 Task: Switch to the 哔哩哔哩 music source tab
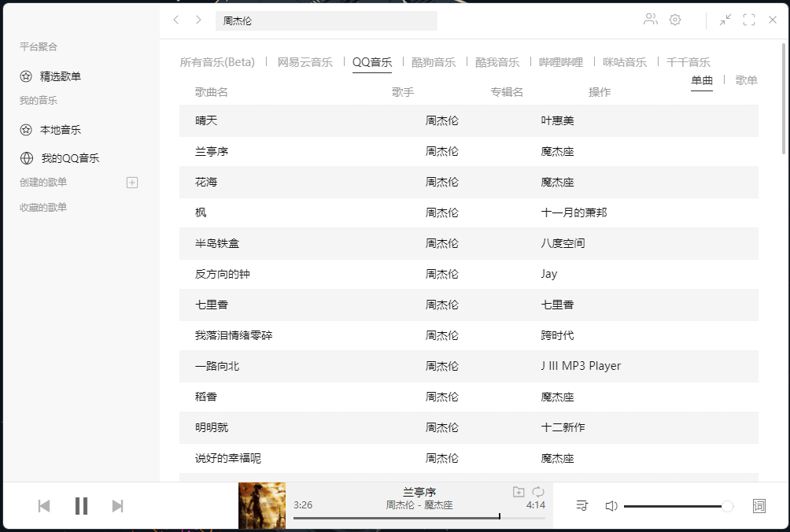[562, 61]
